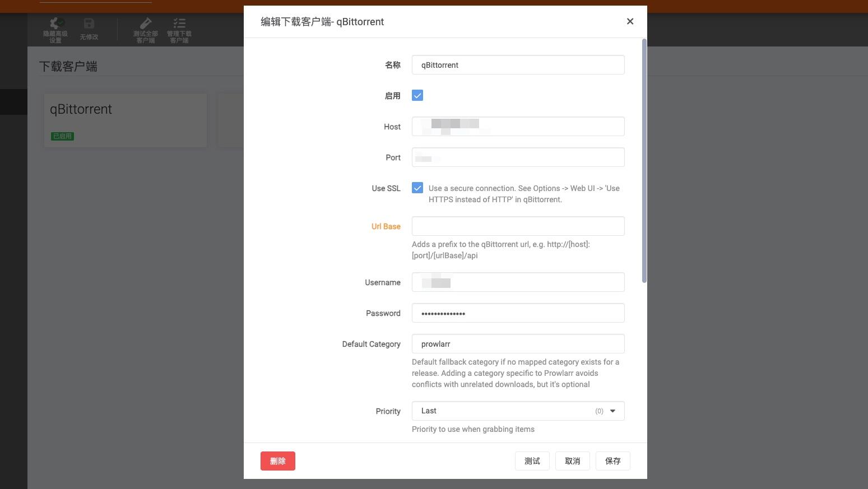Screen dimensions: 868x489
Task: Uncheck the Use SSL checkbox
Action: (x=417, y=188)
